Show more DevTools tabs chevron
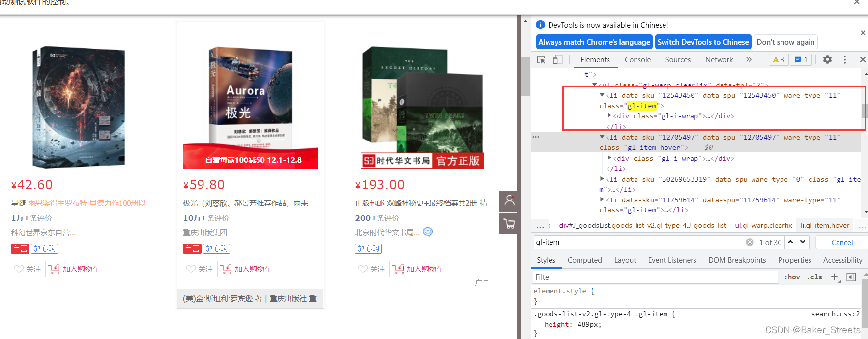The height and width of the screenshot is (339, 868). click(x=749, y=59)
